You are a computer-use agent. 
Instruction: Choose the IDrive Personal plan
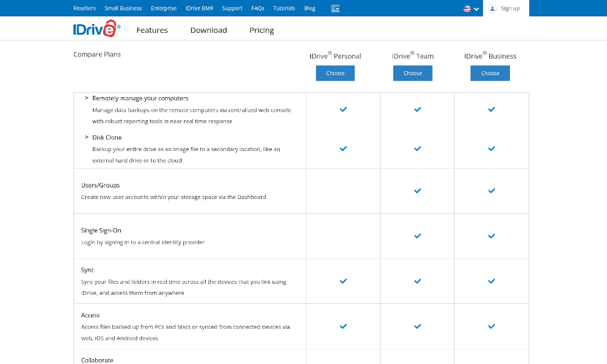tap(335, 73)
